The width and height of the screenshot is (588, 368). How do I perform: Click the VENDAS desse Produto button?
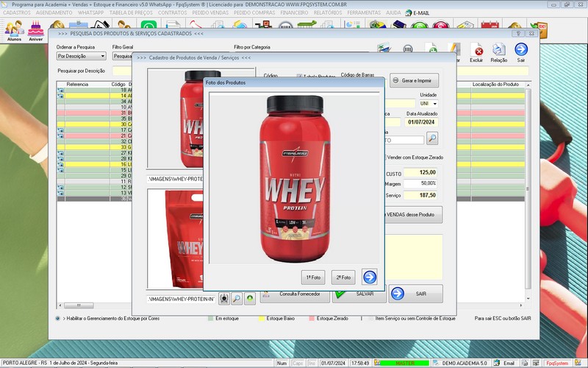pyautogui.click(x=413, y=214)
